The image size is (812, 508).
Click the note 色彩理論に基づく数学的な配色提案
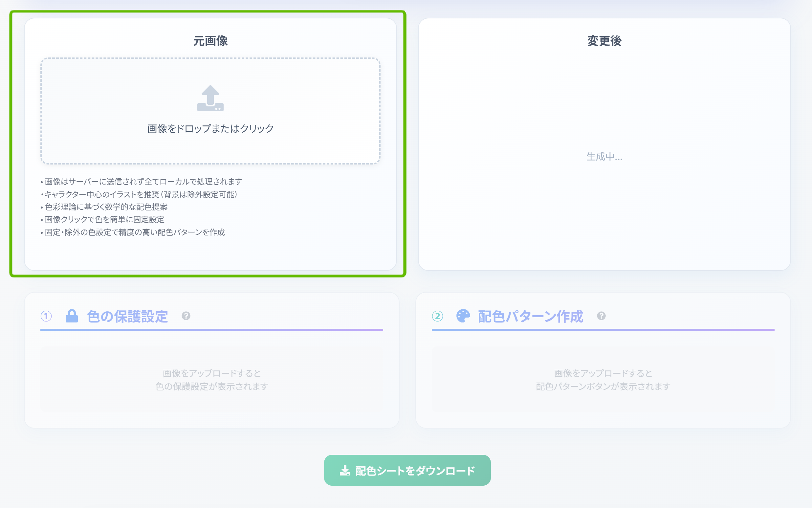(106, 207)
